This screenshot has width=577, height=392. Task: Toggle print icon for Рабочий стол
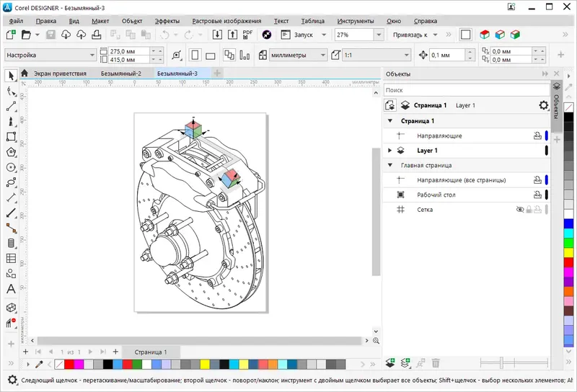[537, 195]
